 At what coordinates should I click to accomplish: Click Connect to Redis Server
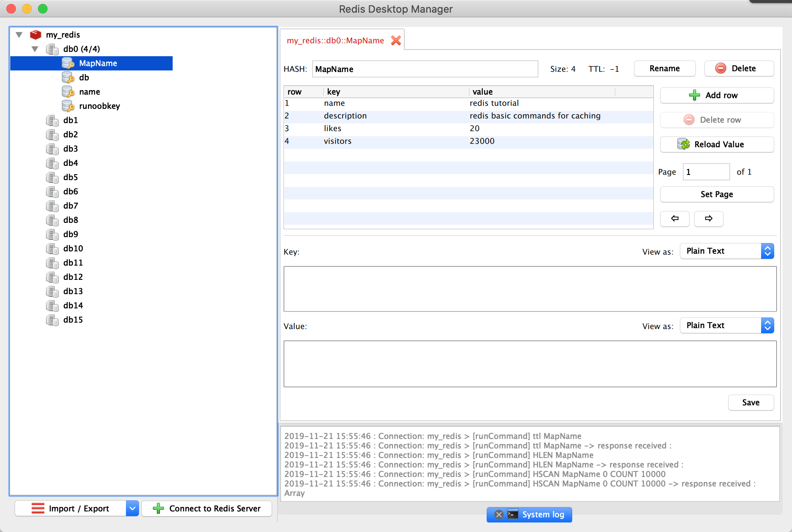pyautogui.click(x=207, y=509)
